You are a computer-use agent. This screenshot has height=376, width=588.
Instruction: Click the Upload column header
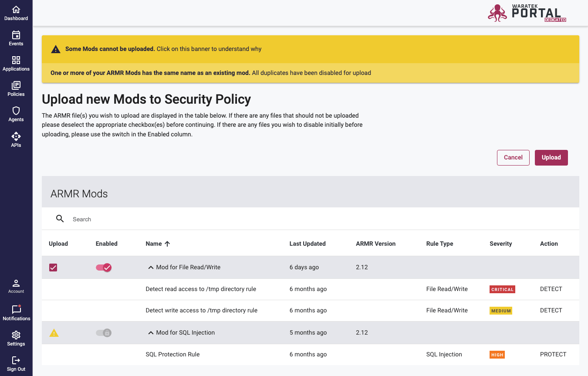pos(58,244)
